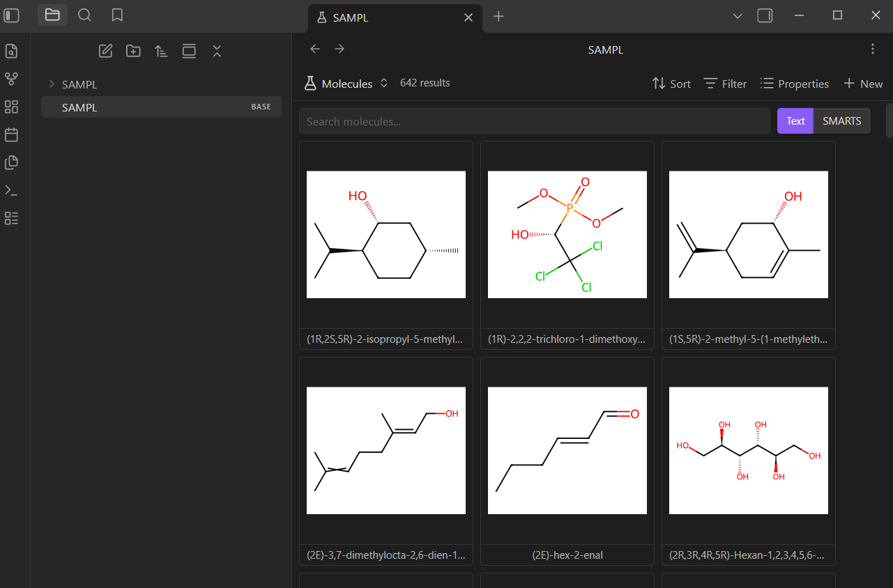Open more options three-dot menu

tap(873, 49)
